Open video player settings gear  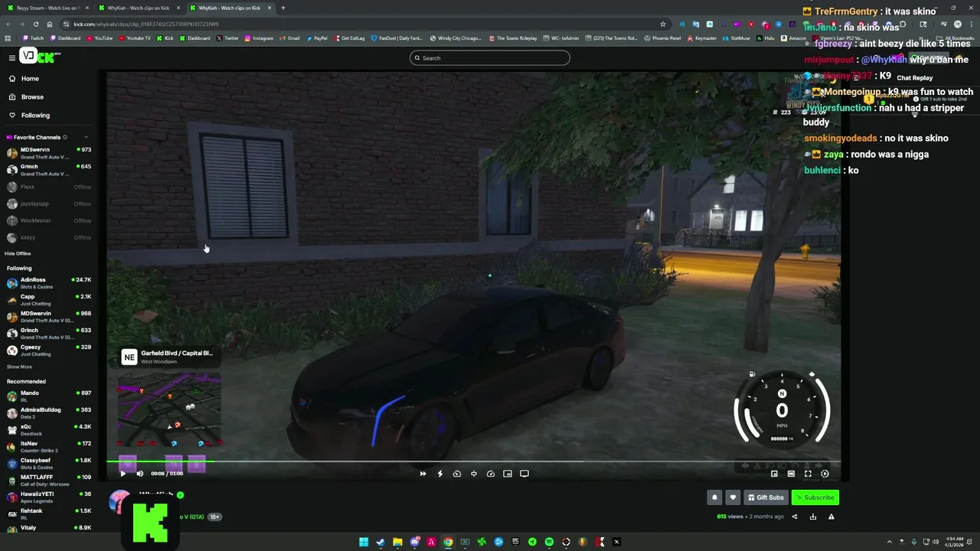point(825,474)
